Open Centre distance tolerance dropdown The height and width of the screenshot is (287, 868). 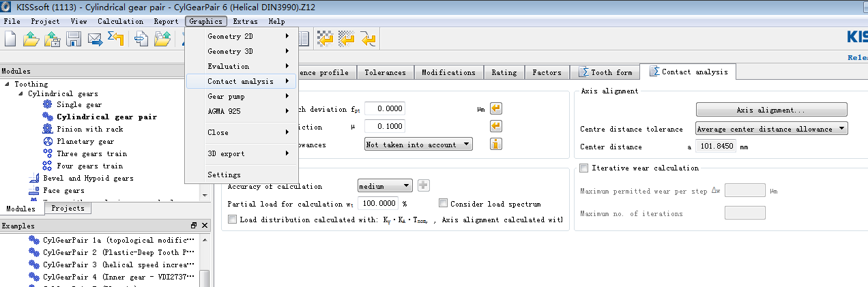[771, 128]
